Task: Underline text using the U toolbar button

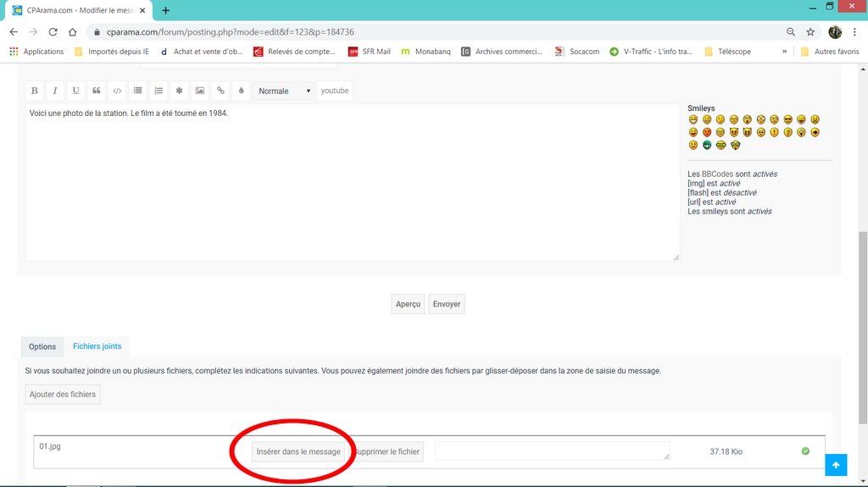Action: pos(75,91)
